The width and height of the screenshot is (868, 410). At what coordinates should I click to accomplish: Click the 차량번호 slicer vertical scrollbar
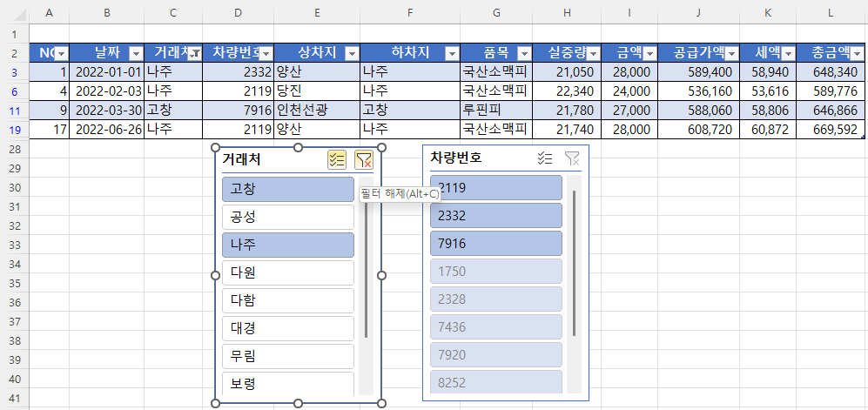click(x=574, y=263)
